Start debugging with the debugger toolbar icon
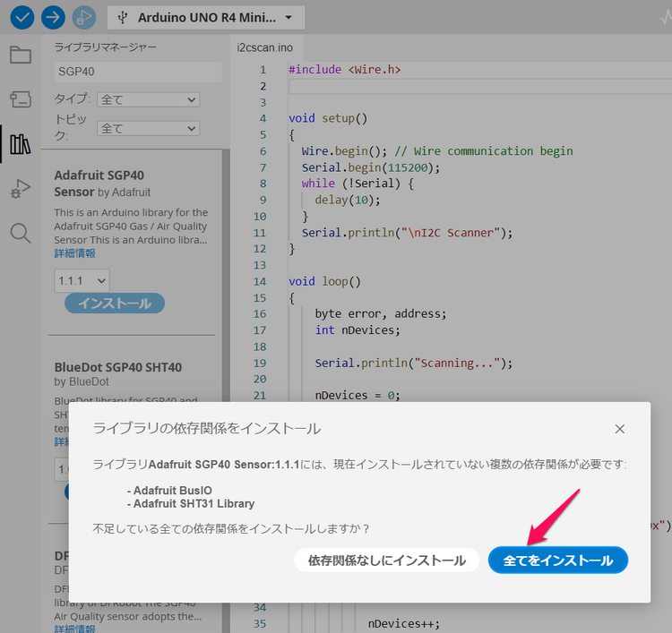Image resolution: width=672 pixels, height=633 pixels. [x=84, y=17]
